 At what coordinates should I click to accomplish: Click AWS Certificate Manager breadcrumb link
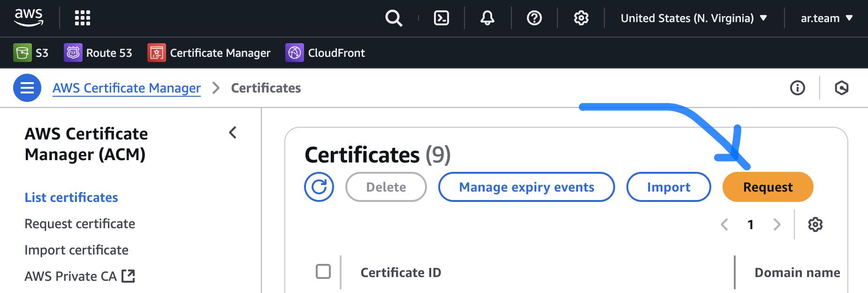point(127,88)
